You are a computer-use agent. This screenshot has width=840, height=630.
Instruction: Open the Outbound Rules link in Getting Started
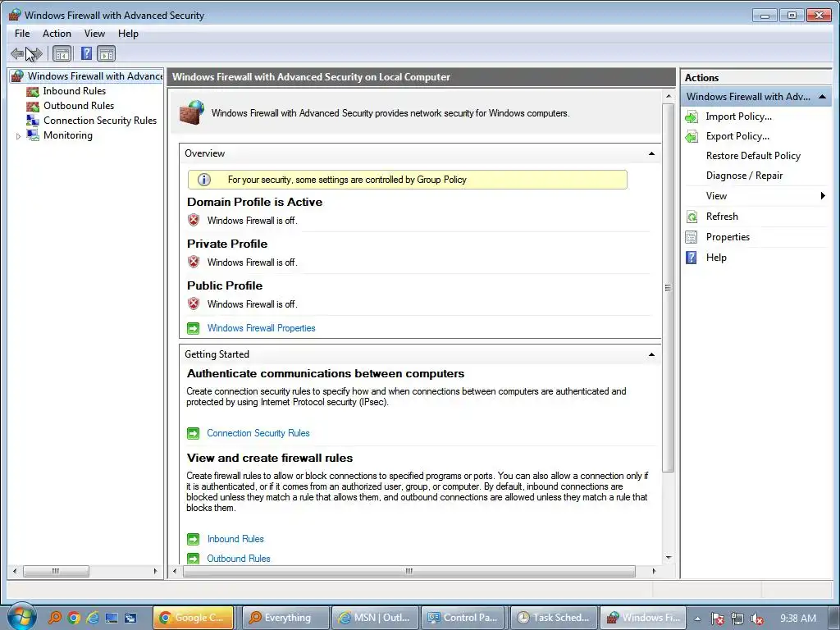pyautogui.click(x=239, y=558)
